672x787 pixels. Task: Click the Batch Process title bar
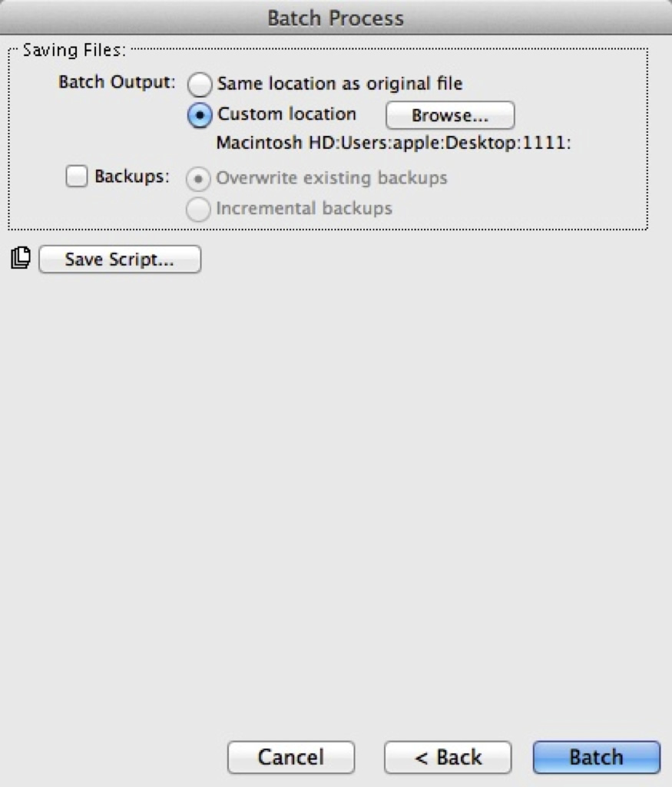tap(336, 18)
